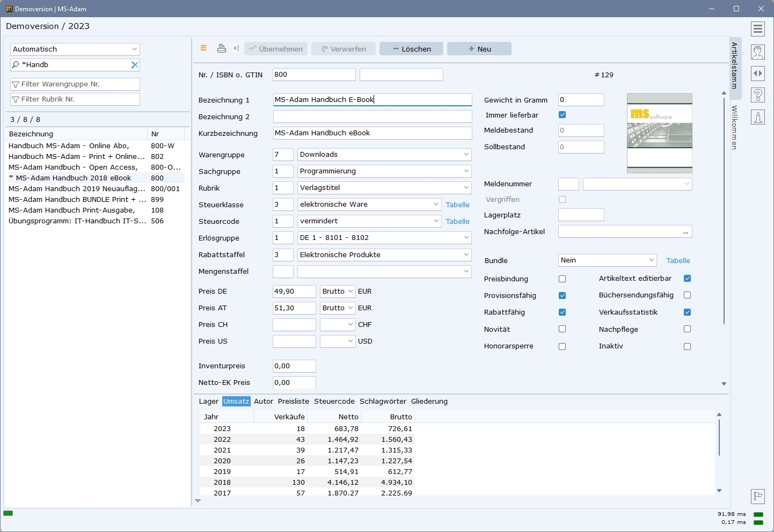This screenshot has height=532, width=774.
Task: Open help question mark icon in sidebar
Action: click(758, 96)
